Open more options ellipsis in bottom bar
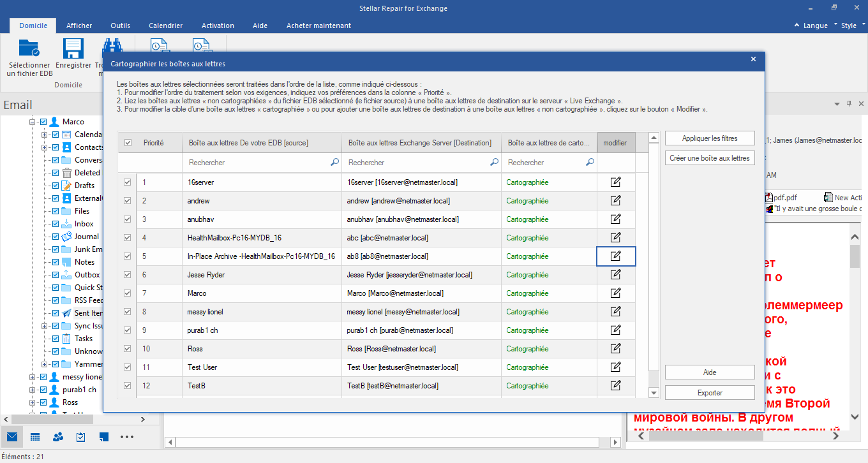 127,437
